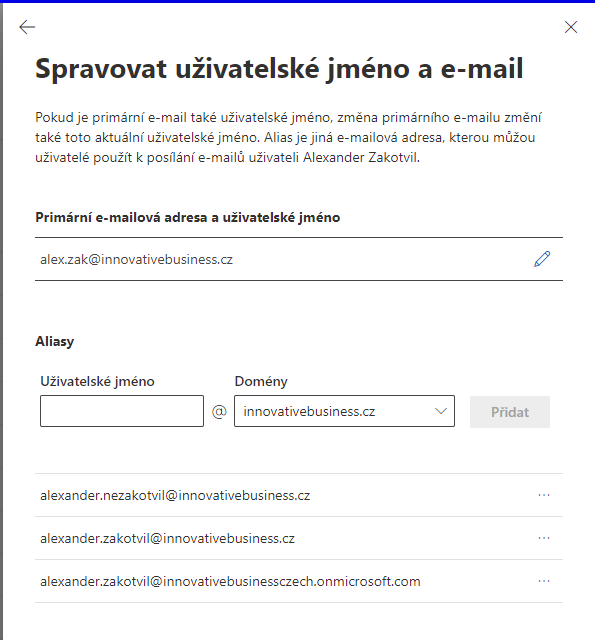Click the @ symbol between the fields

[219, 411]
